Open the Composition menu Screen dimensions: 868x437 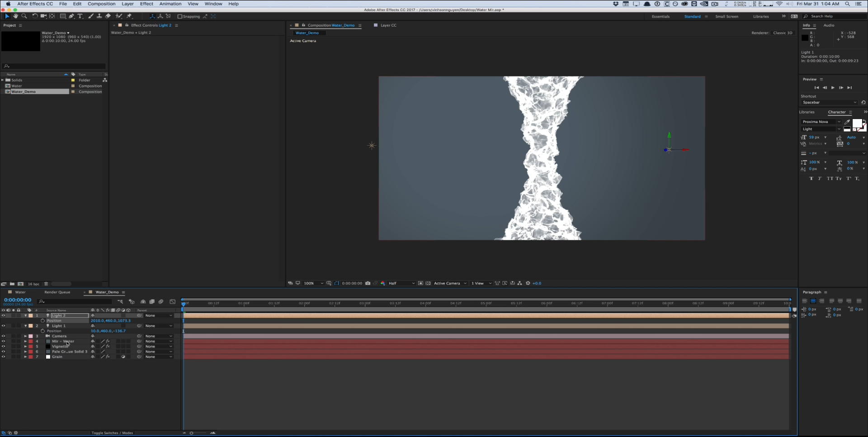point(102,4)
